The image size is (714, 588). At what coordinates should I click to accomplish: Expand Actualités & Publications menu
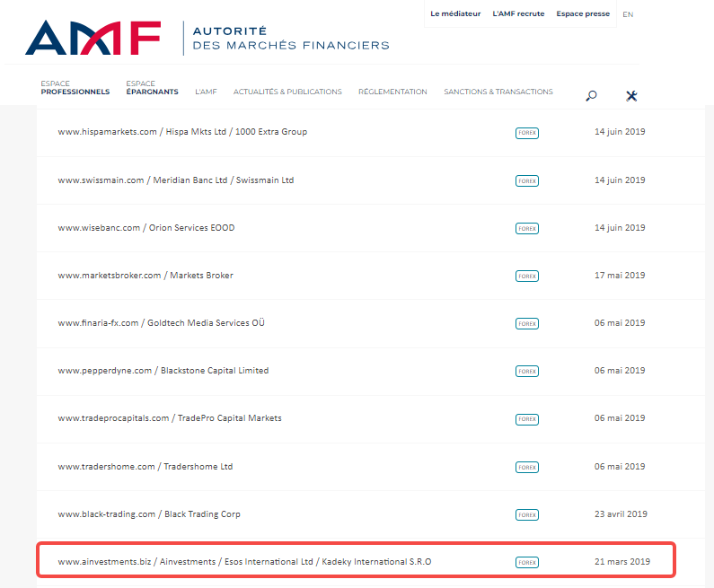pos(287,92)
